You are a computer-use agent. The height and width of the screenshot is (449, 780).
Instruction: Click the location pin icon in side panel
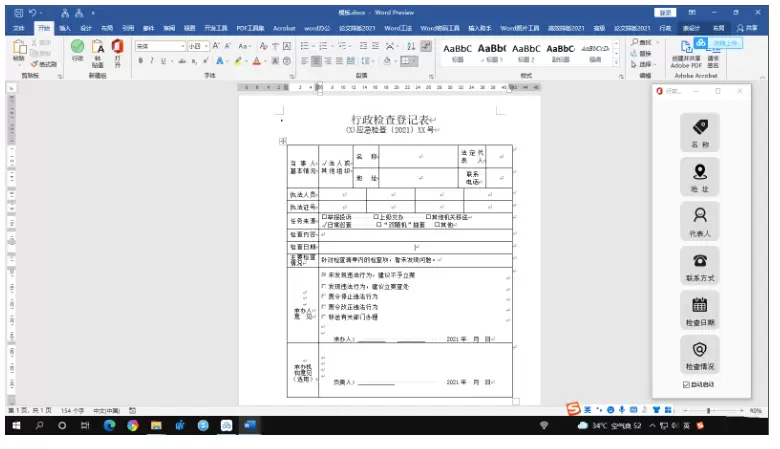tap(700, 172)
